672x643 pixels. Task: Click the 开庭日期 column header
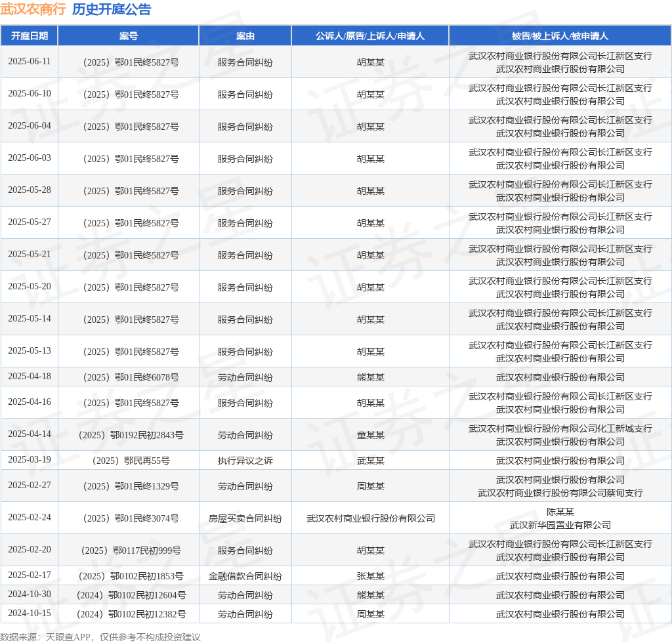[30, 36]
